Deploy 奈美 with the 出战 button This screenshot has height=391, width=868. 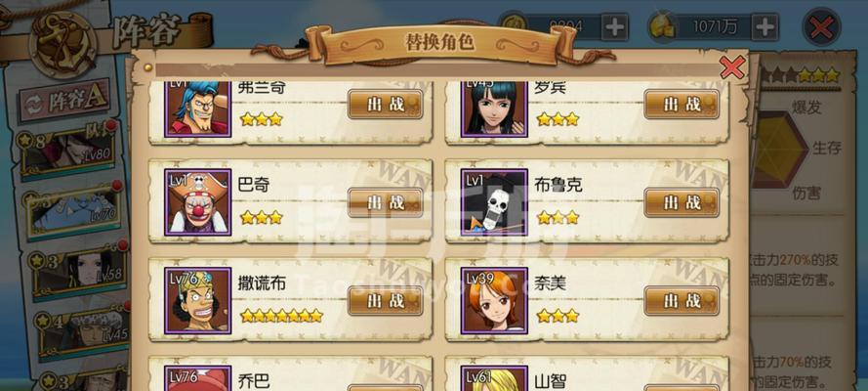[x=682, y=301]
